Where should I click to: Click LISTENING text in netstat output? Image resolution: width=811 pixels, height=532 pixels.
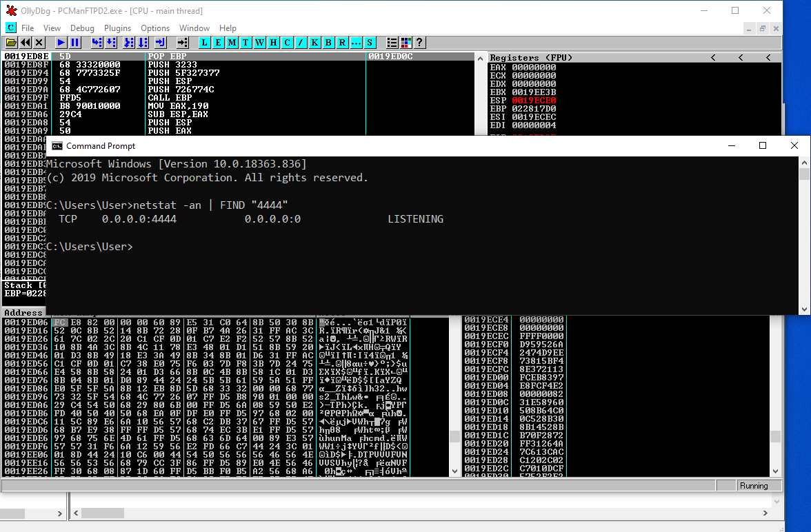tap(415, 219)
